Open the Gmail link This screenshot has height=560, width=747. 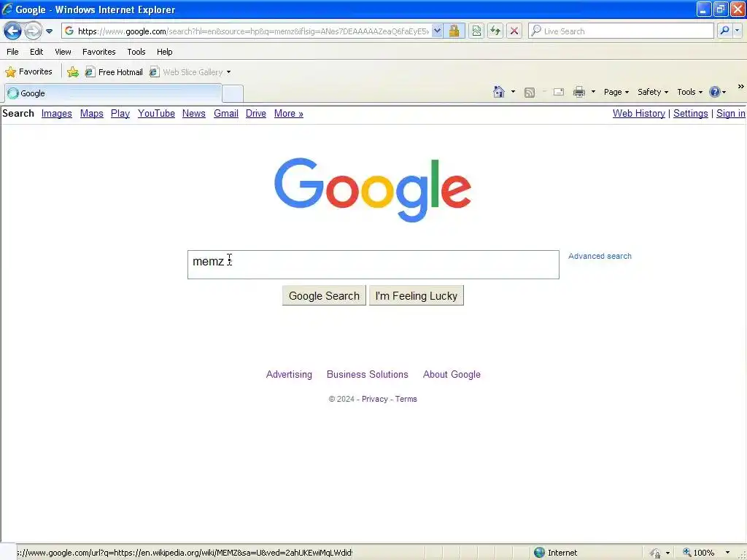(226, 113)
